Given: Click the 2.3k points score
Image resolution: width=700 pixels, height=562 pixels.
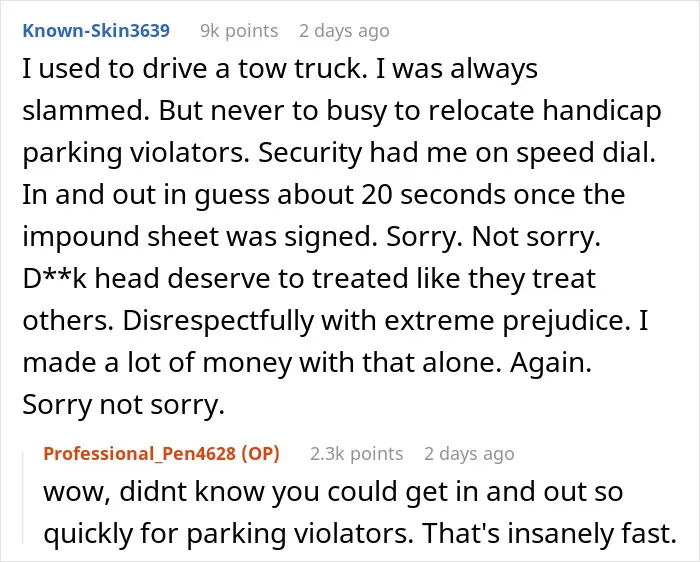Looking at the screenshot, I should tap(357, 454).
